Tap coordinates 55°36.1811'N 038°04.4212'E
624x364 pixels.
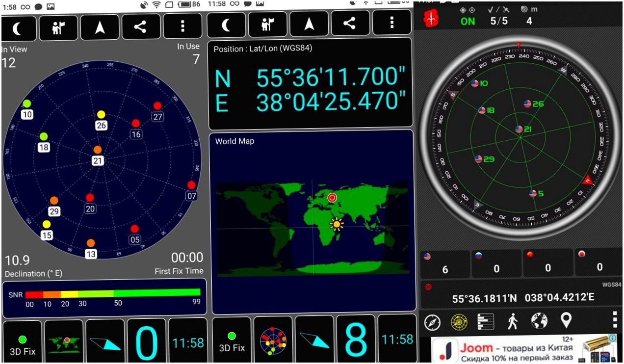[x=523, y=298]
